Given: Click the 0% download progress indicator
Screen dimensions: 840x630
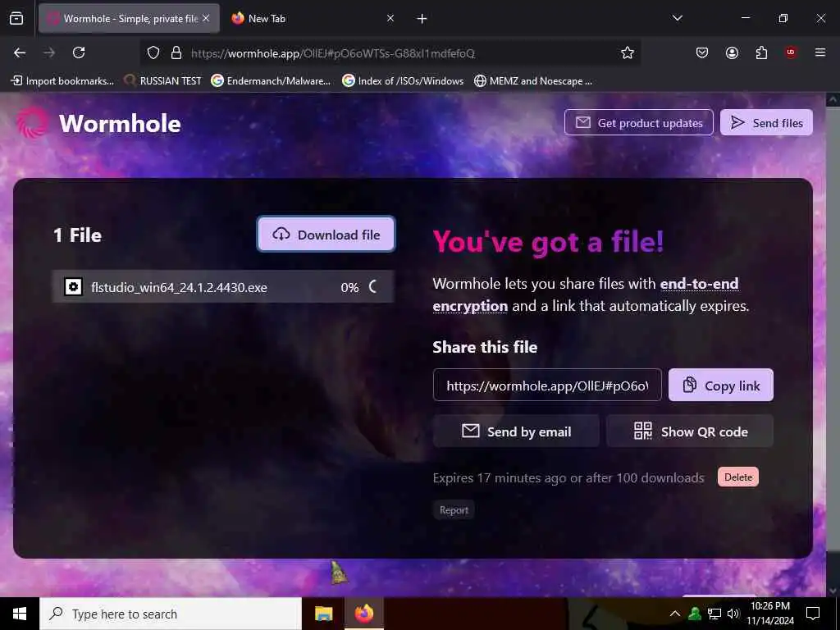Looking at the screenshot, I should [x=349, y=287].
